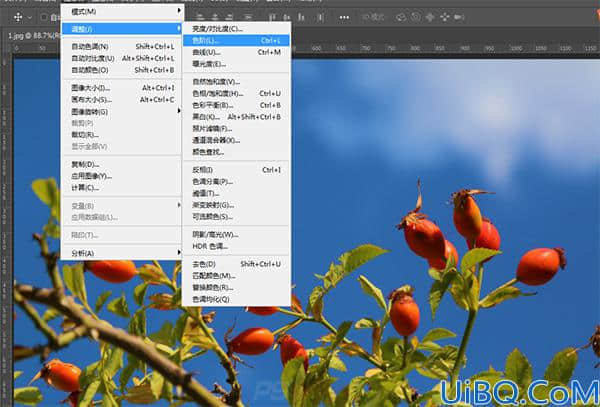Choose 渐变映射(G) adjustment
The height and width of the screenshot is (407, 600).
pyautogui.click(x=236, y=205)
